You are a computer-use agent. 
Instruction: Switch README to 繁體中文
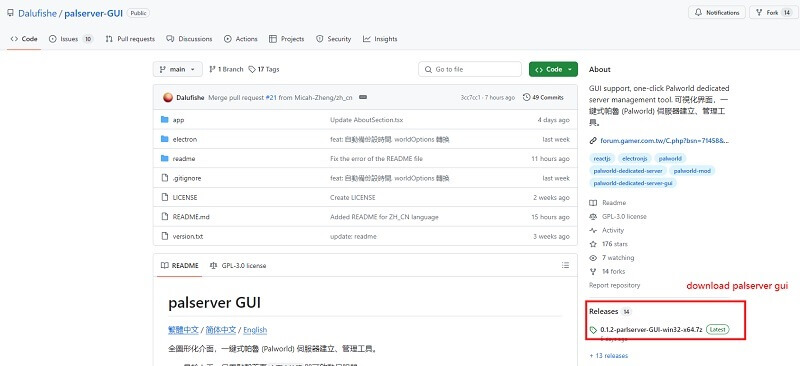[x=183, y=330]
